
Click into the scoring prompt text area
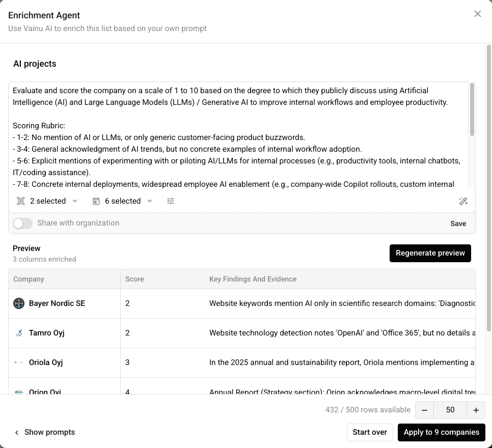[238, 135]
